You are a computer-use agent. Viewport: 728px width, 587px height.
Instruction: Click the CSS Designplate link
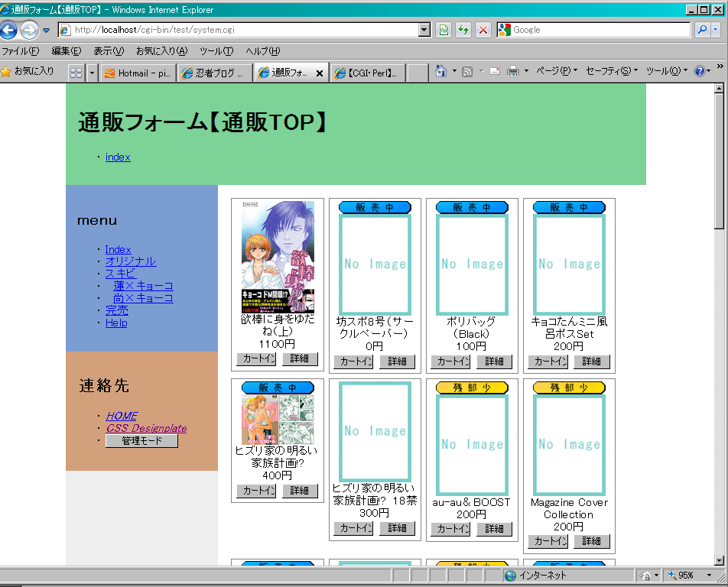point(146,428)
